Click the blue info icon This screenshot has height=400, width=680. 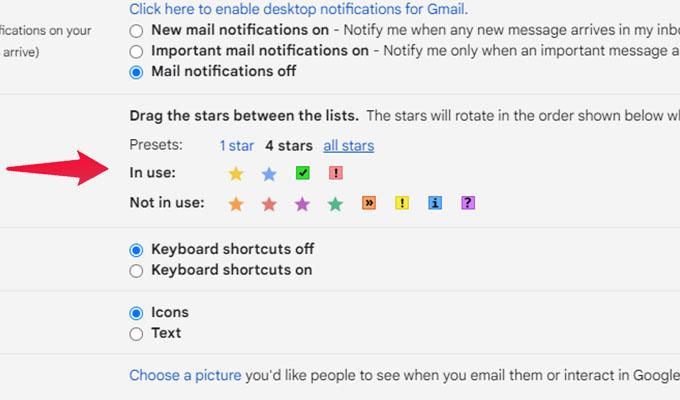435,203
